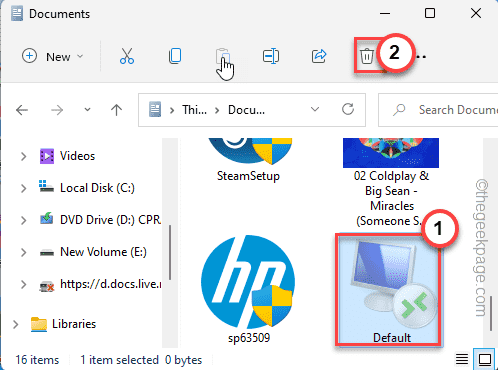Click the Paste clipboard icon

pyautogui.click(x=223, y=56)
